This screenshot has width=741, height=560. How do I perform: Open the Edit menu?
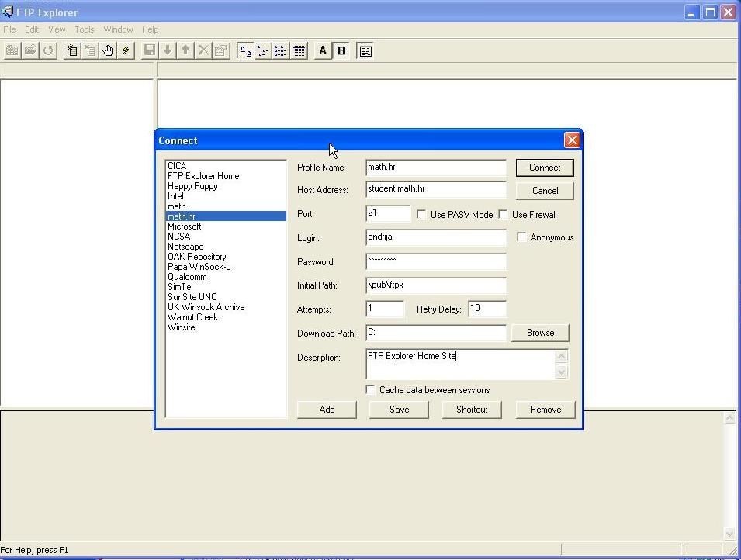tap(32, 29)
